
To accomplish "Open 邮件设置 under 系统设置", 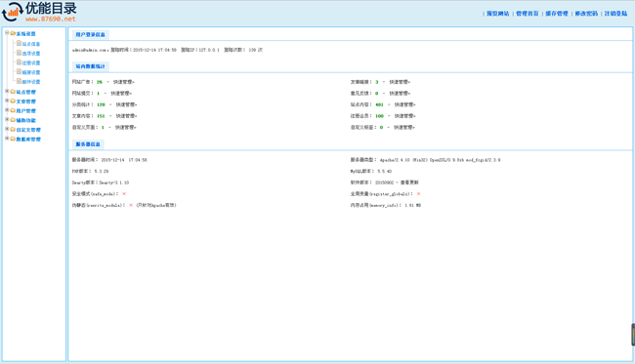I will click(31, 82).
